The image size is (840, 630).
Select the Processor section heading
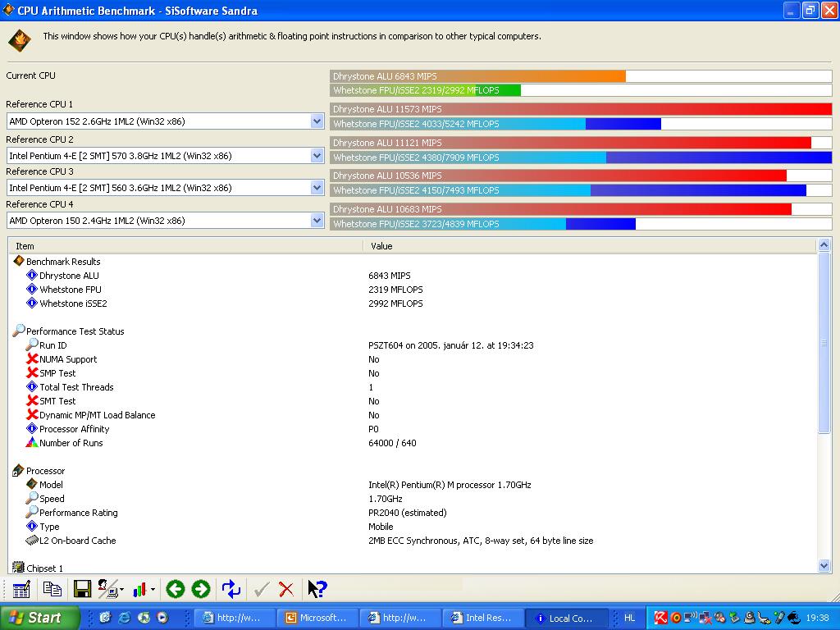[46, 470]
